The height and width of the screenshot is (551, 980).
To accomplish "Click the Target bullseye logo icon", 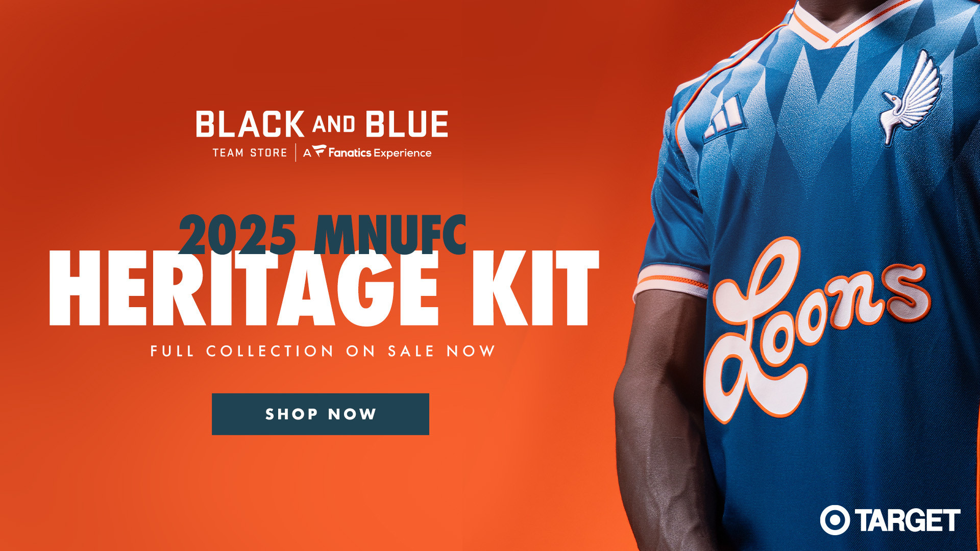I will pos(835,520).
